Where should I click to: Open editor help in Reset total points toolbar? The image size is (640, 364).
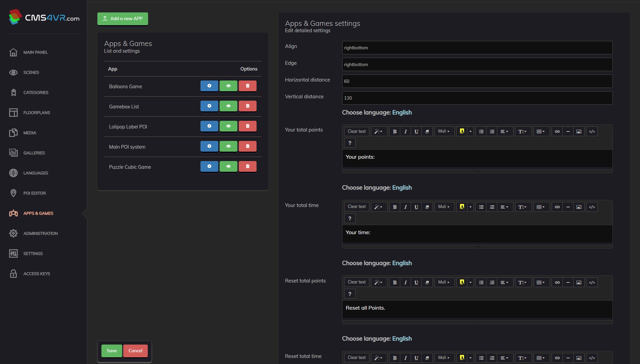coord(350,294)
